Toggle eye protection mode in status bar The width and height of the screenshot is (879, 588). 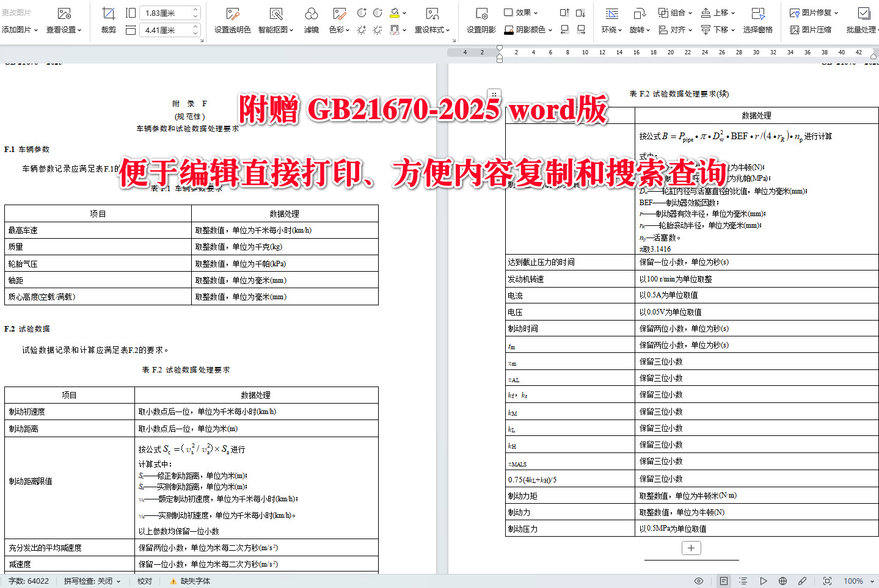pos(699,581)
